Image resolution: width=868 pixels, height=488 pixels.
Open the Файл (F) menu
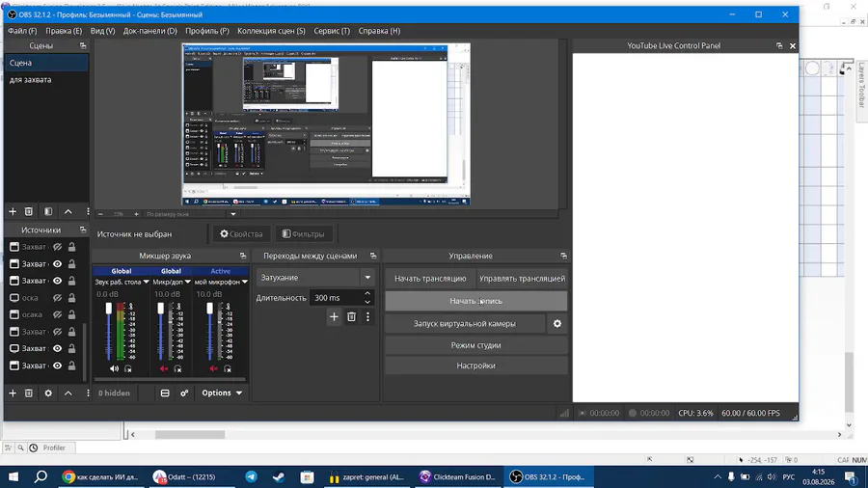[22, 31]
